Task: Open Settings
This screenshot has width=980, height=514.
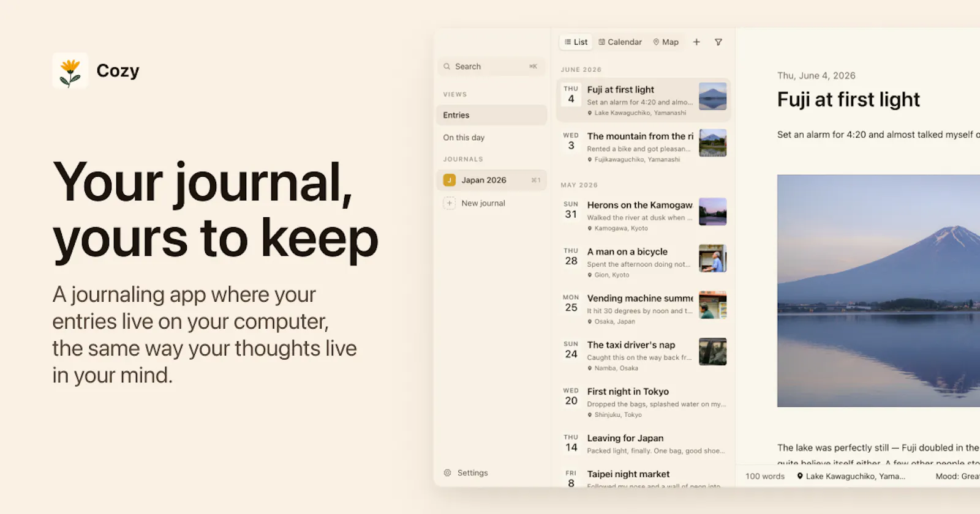Action: (x=466, y=473)
